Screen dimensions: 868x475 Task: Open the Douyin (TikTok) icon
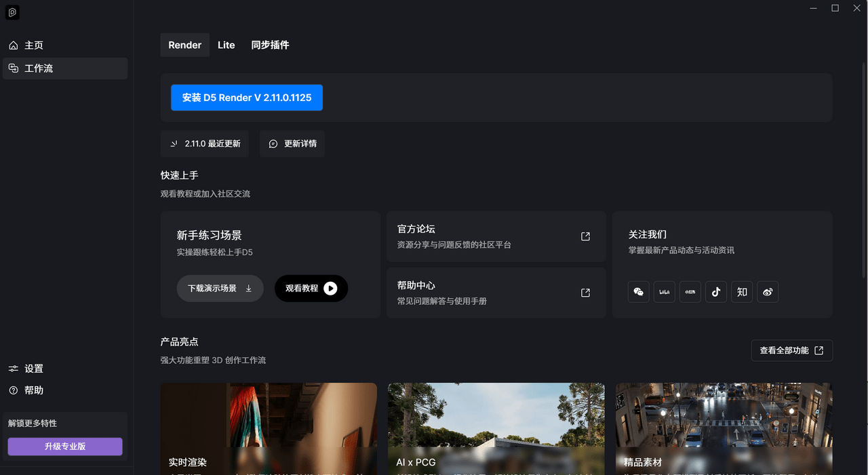pos(715,292)
